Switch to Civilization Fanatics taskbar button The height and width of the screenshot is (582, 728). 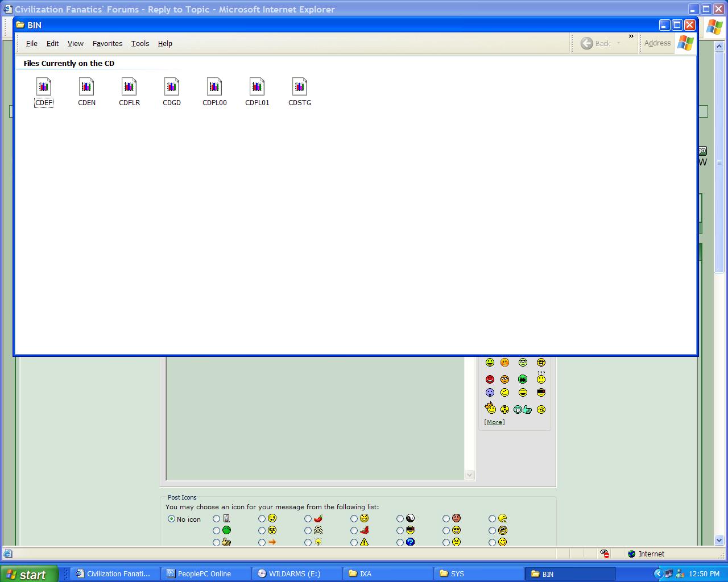click(115, 574)
